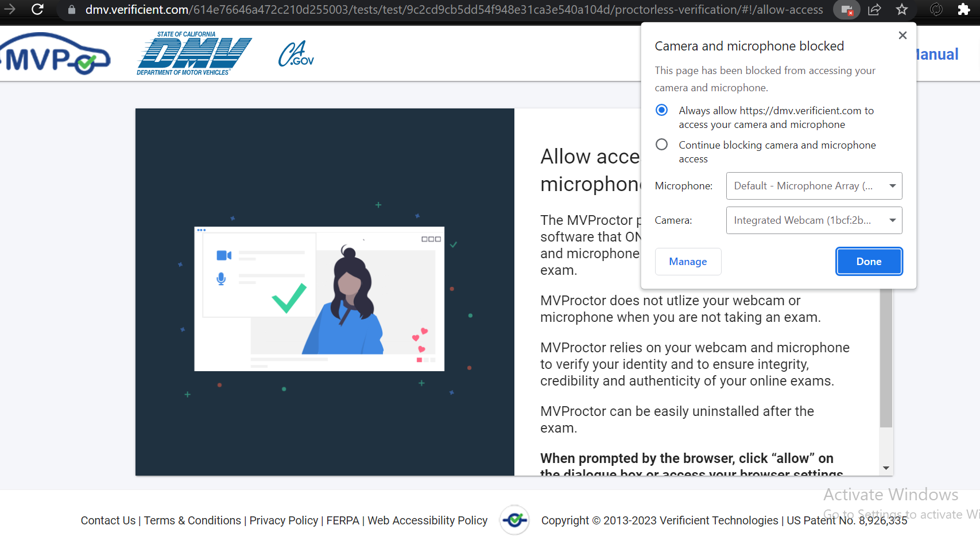The image size is (980, 537).
Task: Close the camera and microphone blocked popup
Action: pos(902,36)
